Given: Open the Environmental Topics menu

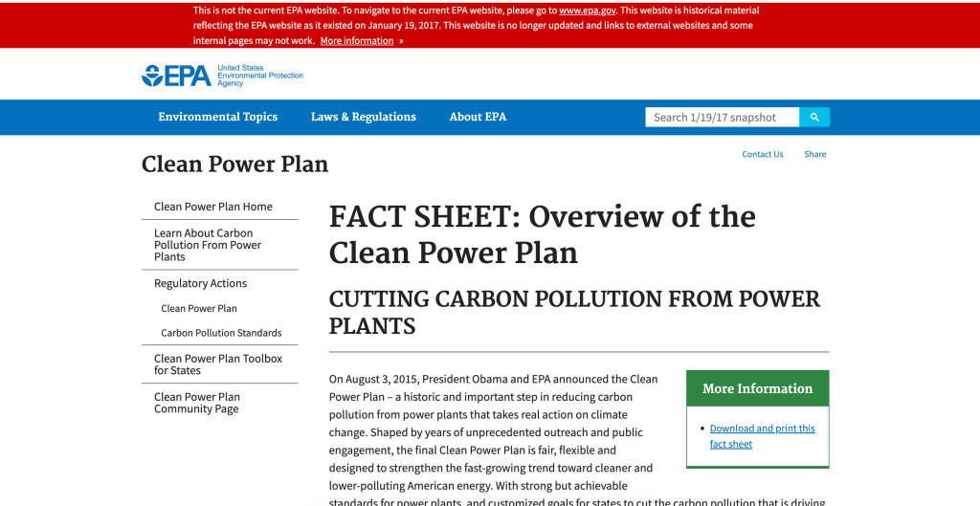Looking at the screenshot, I should 217,117.
